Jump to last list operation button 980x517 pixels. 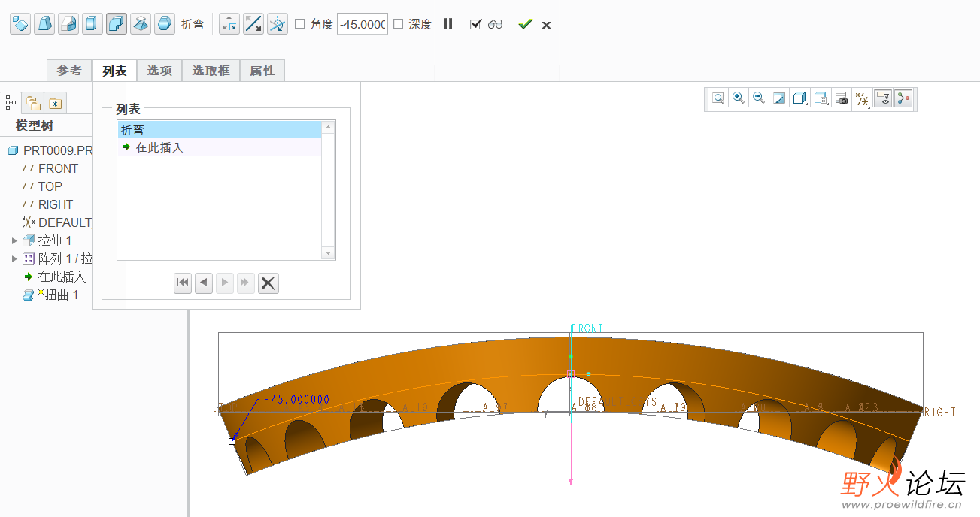point(246,283)
